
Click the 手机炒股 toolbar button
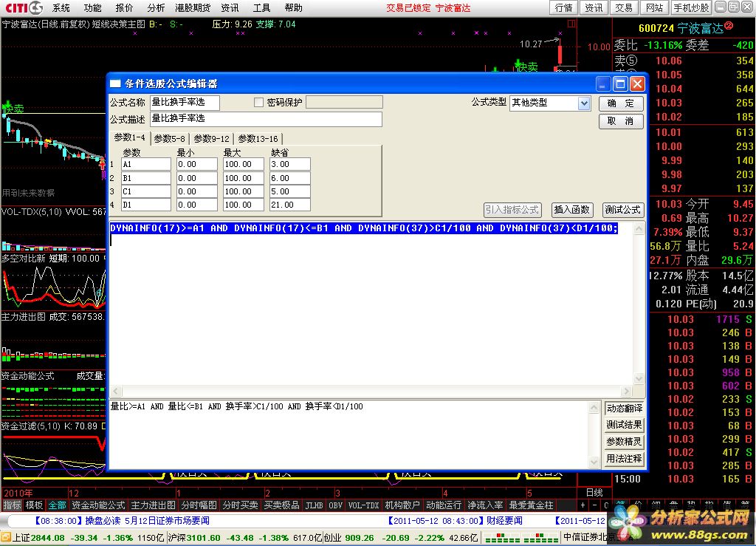point(691,7)
